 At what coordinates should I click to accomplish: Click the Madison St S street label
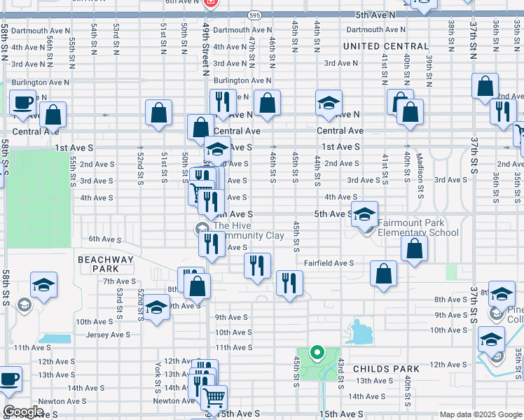click(420, 176)
